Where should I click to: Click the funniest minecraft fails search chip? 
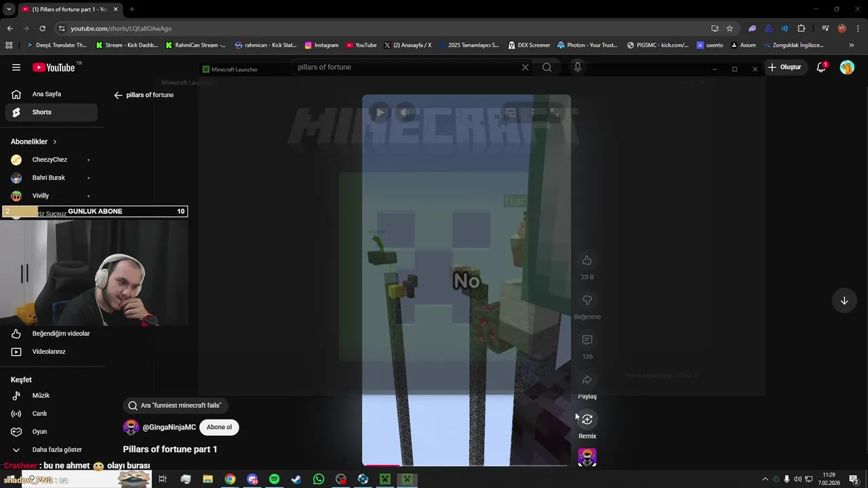click(x=175, y=405)
